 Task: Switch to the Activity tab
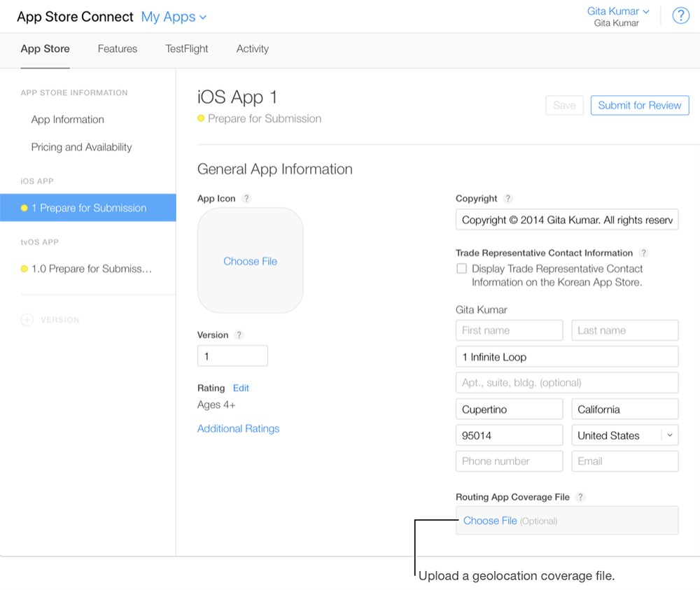(x=253, y=49)
